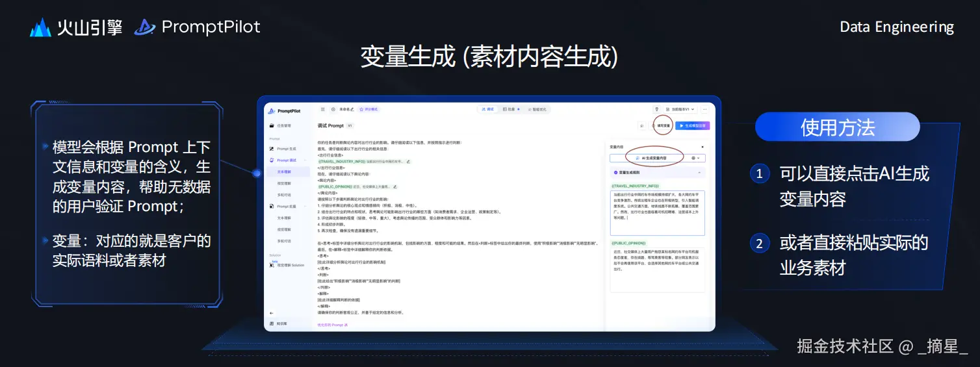Viewport: 980px width, 367px height.
Task: Switch to the 智能优化 tab
Action: point(537,109)
